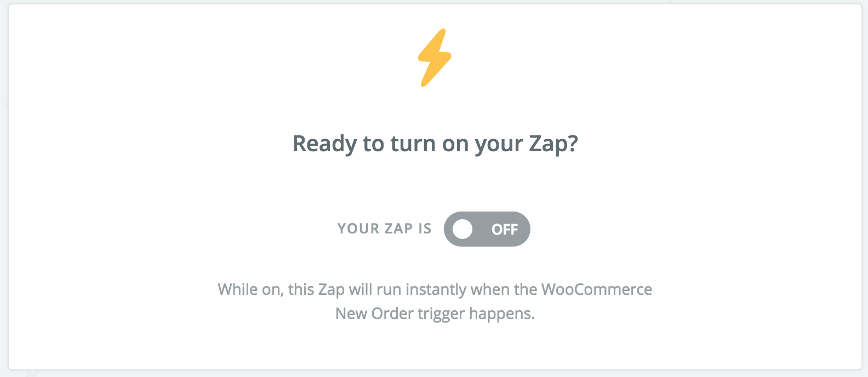
Task: Click the "YOUR ZAP IS" label
Action: pyautogui.click(x=384, y=229)
